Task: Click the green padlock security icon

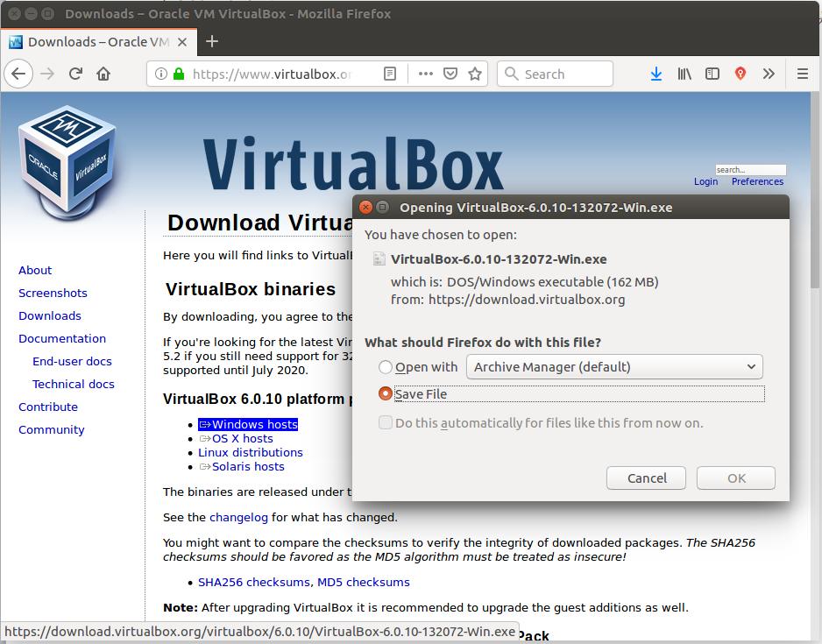Action: point(179,74)
